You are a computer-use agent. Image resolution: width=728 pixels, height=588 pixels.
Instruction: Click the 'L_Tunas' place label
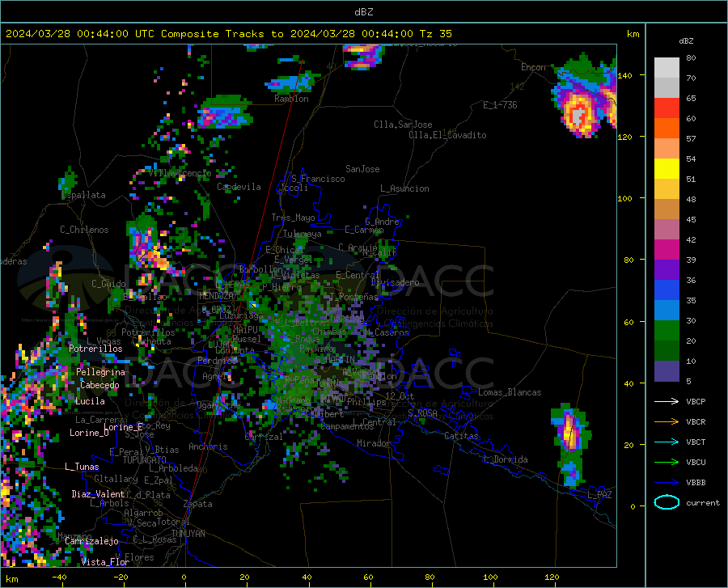(x=82, y=467)
